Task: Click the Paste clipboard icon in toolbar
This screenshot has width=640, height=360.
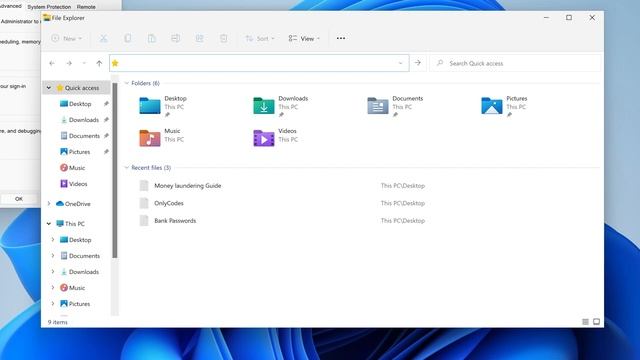Action: click(151, 38)
